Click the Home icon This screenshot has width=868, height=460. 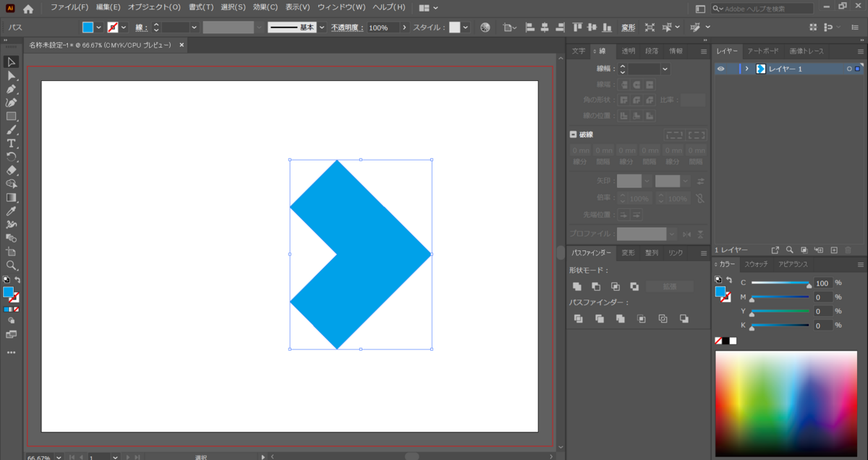click(x=28, y=9)
